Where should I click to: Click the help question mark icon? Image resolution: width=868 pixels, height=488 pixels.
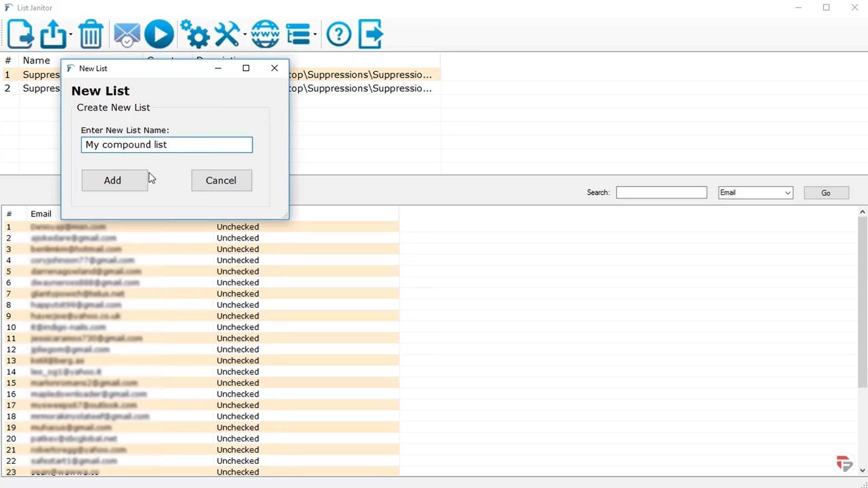[x=339, y=34]
